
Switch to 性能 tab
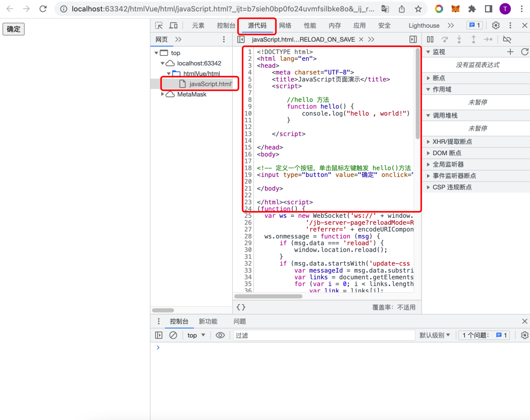(x=310, y=25)
